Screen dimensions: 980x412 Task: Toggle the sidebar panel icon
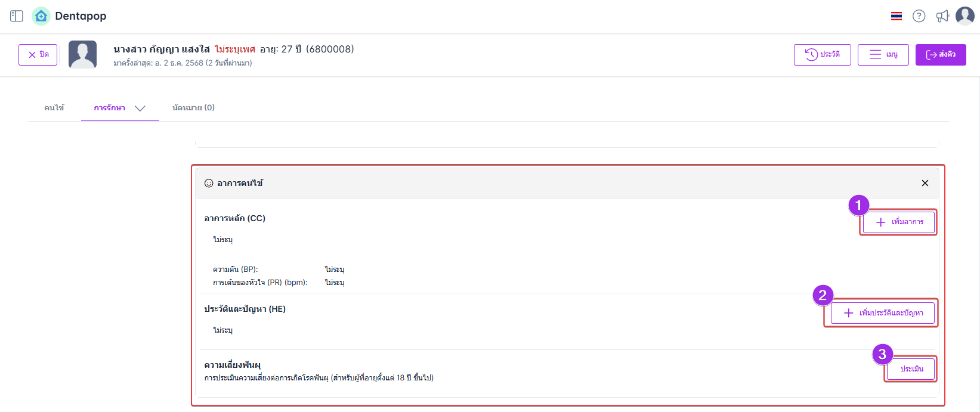[17, 16]
